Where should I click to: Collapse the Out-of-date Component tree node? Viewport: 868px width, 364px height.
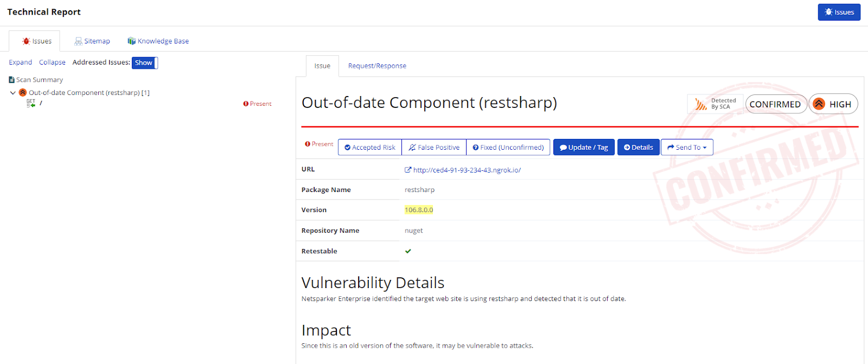13,93
